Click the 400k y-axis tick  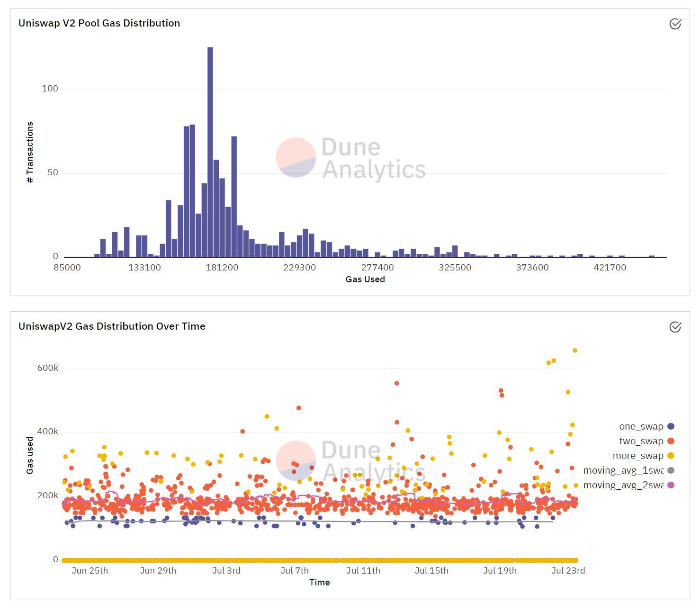point(48,431)
